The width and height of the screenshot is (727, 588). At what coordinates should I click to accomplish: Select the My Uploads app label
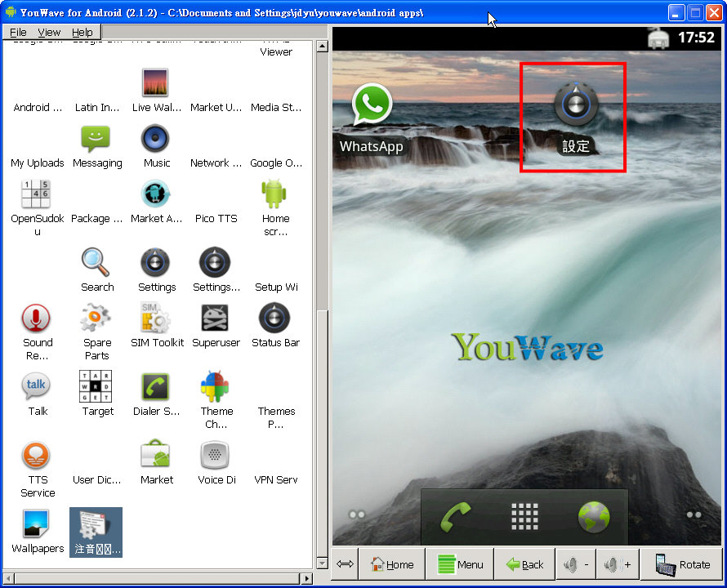[37, 163]
